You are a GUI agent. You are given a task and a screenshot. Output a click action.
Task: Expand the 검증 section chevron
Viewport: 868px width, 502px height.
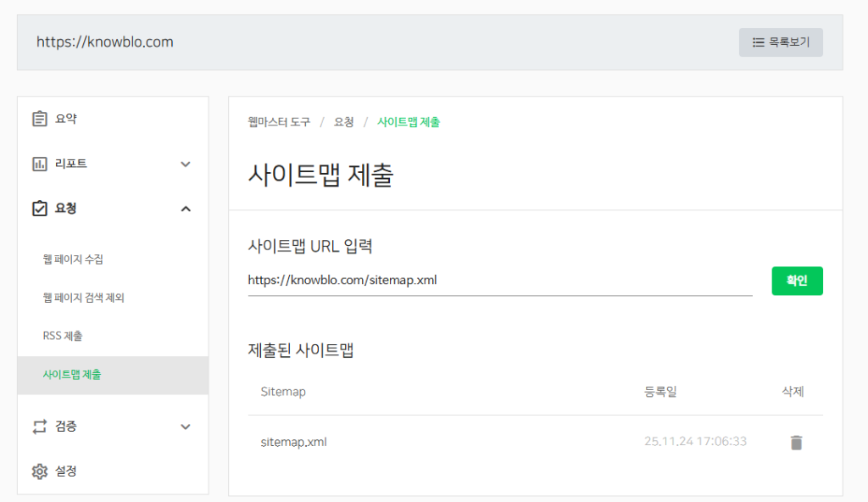click(x=186, y=427)
